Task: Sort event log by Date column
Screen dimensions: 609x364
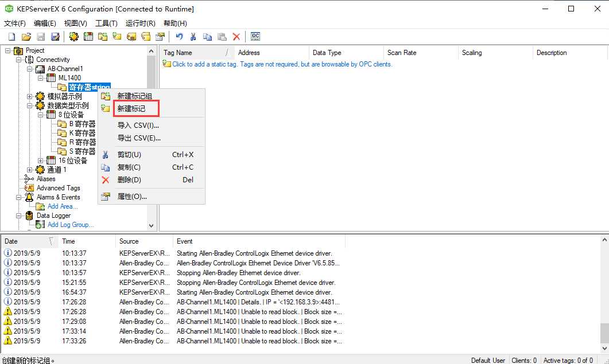Action: (x=29, y=241)
